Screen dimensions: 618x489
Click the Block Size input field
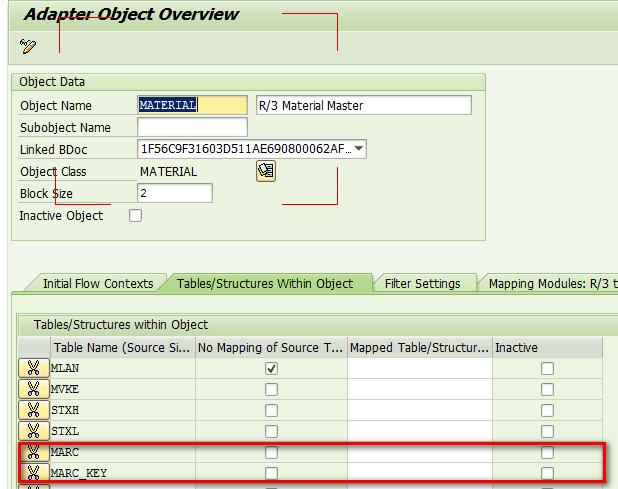click(175, 193)
